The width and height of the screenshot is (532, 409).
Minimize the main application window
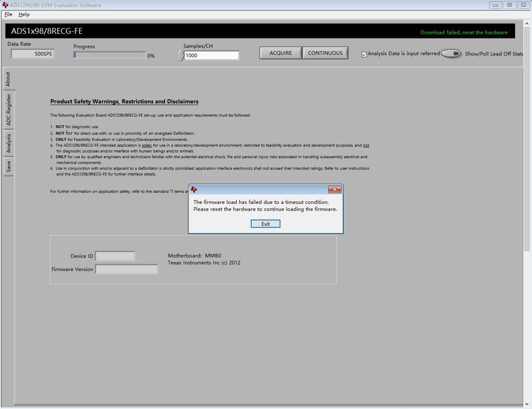click(495, 5)
